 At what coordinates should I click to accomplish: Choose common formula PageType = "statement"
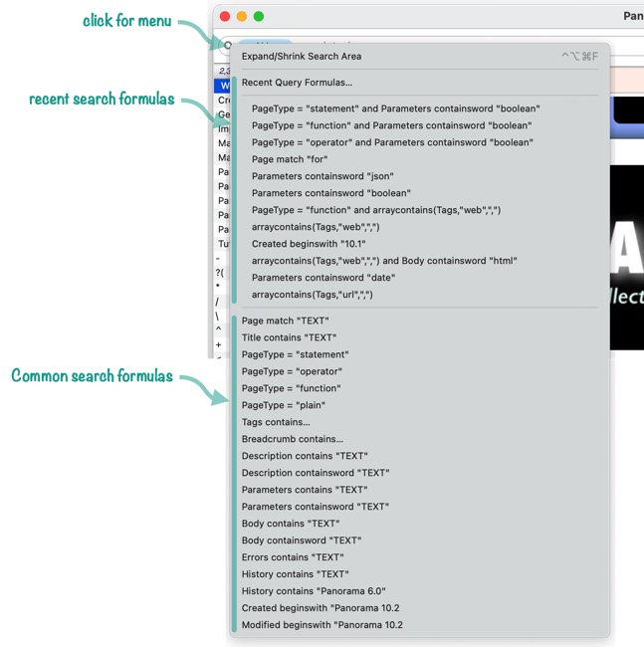pos(420,354)
